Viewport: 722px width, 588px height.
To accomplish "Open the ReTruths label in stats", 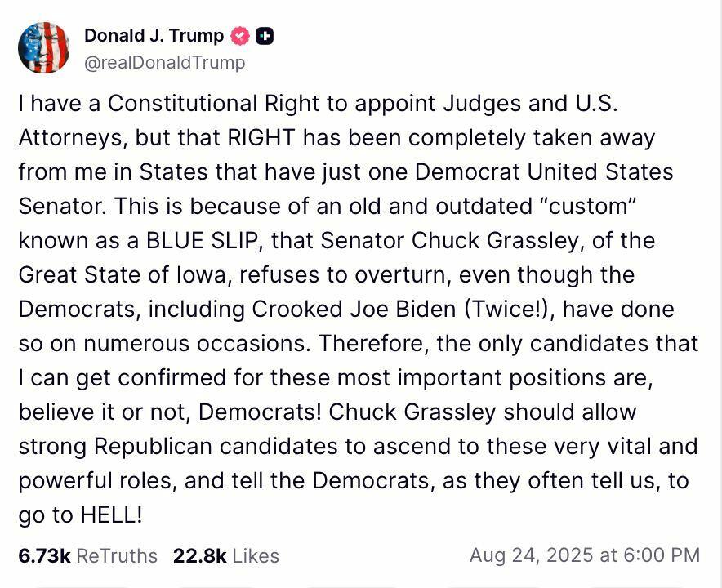I will (x=117, y=555).
